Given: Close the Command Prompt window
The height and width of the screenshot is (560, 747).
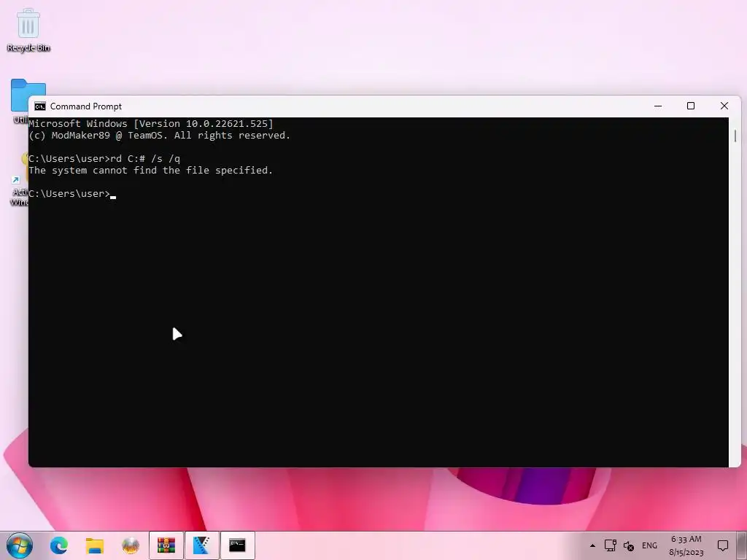Looking at the screenshot, I should 724,106.
